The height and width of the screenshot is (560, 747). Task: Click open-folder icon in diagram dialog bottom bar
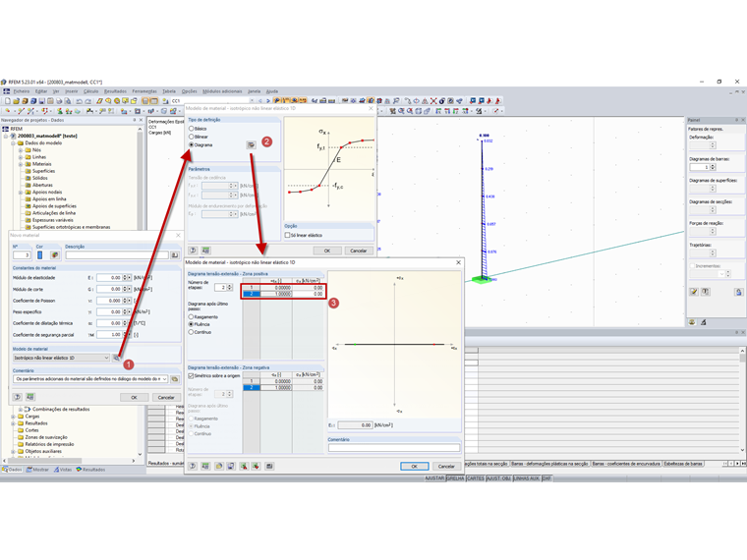[x=218, y=466]
